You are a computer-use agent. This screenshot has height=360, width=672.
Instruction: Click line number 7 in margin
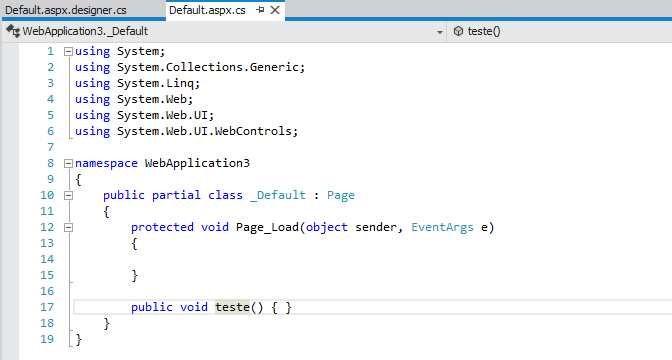click(51, 147)
